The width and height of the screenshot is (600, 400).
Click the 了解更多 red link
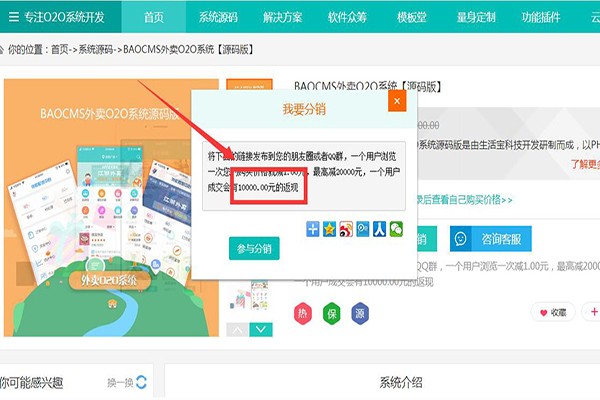(x=585, y=164)
